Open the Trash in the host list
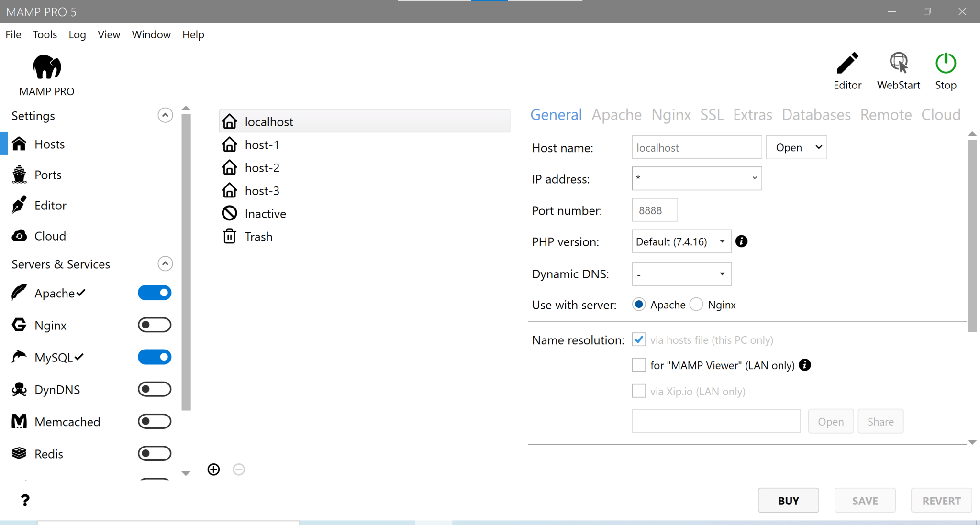 point(258,236)
